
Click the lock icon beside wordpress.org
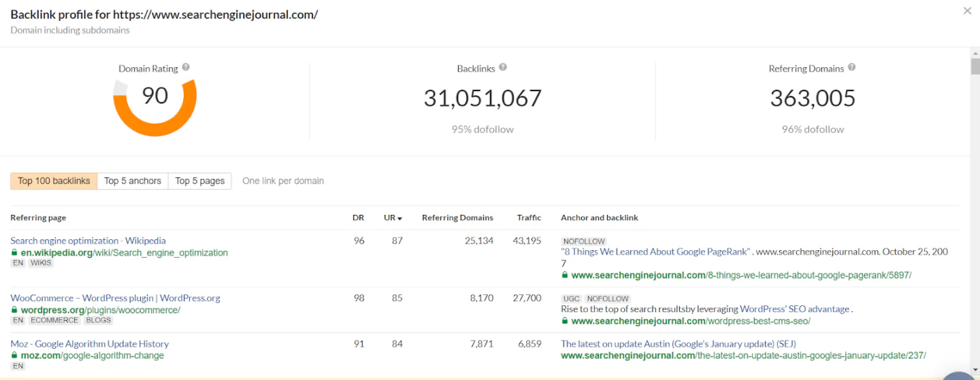[14, 310]
